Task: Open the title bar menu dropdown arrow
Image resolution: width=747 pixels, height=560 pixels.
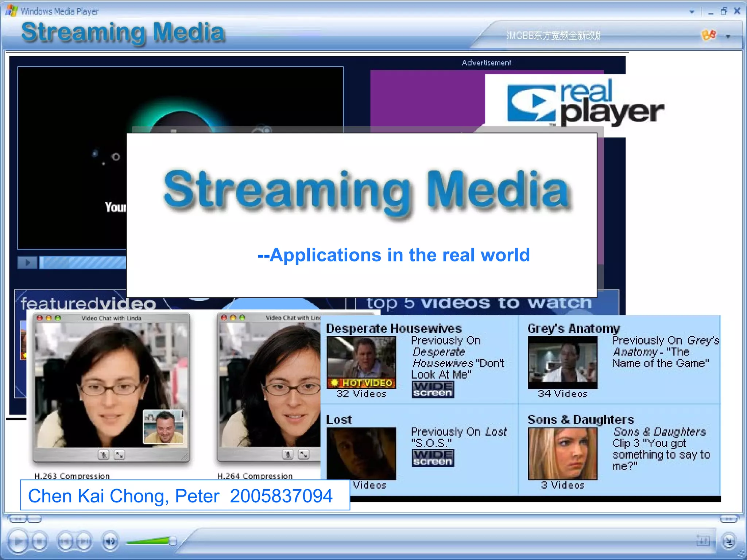Action: [692, 12]
